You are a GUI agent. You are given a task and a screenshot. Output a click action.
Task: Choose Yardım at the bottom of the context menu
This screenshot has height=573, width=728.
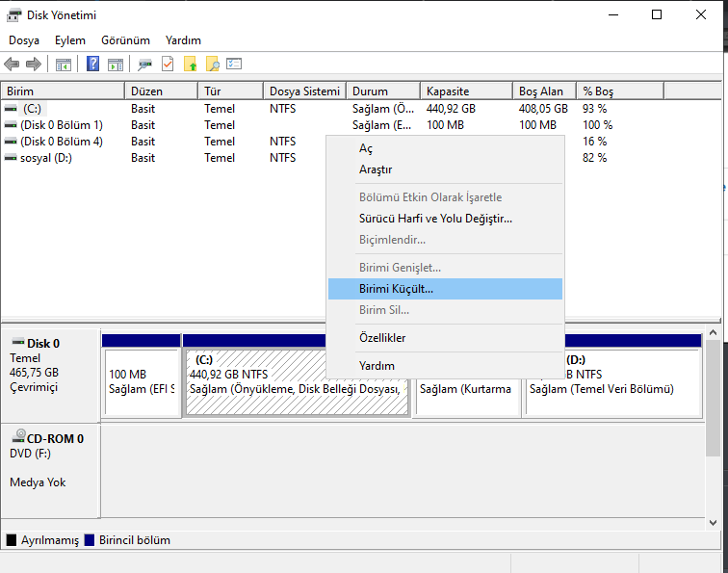point(445,365)
